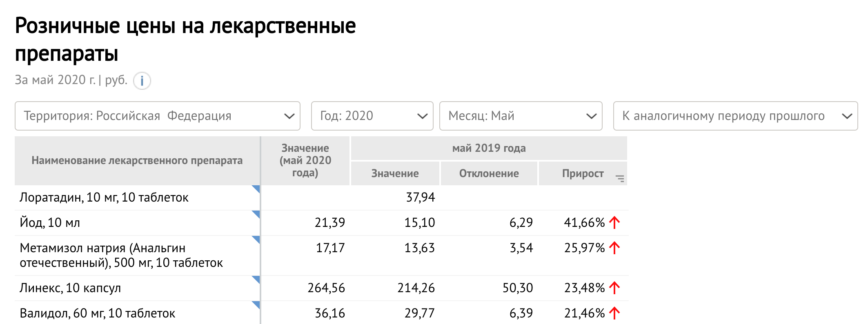
Task: Click the Значение (май 2020 года) header
Action: (305, 161)
